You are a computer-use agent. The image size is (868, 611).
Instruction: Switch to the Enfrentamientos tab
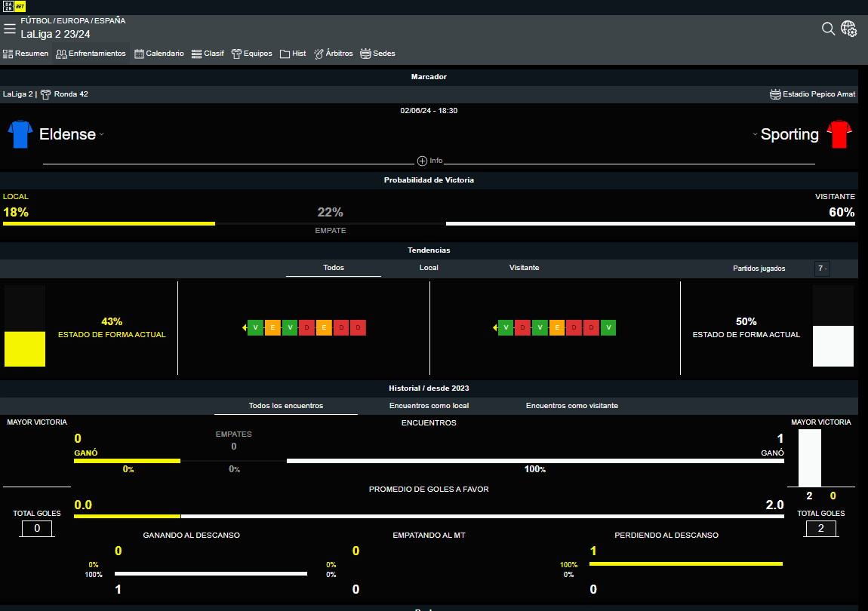pos(91,54)
